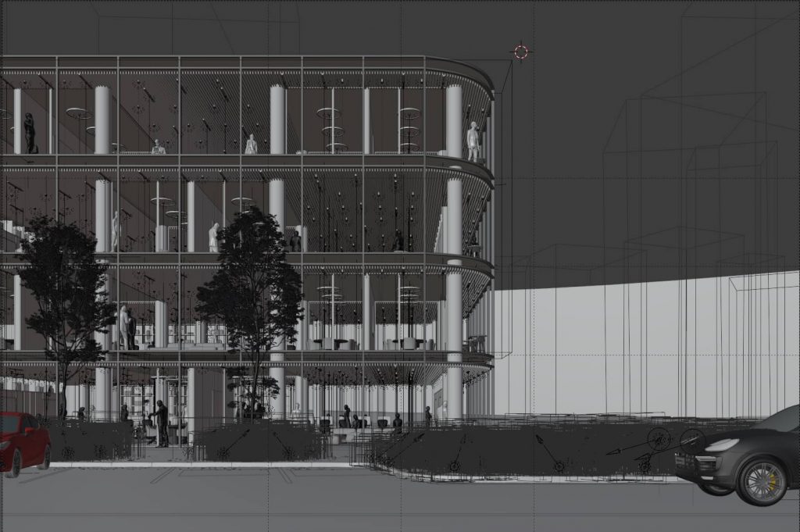Select the red car on the left edge
The width and height of the screenshot is (800, 532).
pos(20,437)
